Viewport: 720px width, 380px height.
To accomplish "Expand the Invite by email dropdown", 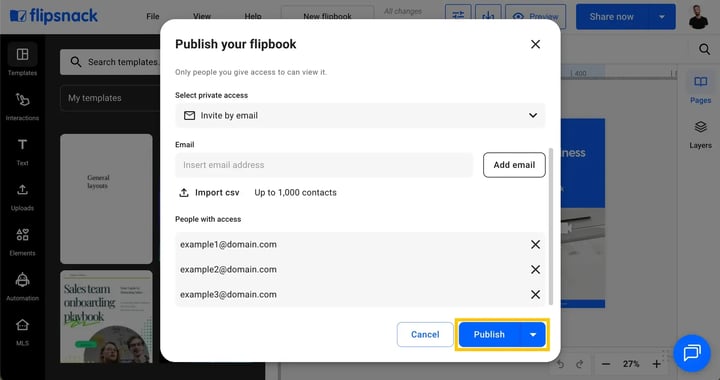I will [x=360, y=115].
